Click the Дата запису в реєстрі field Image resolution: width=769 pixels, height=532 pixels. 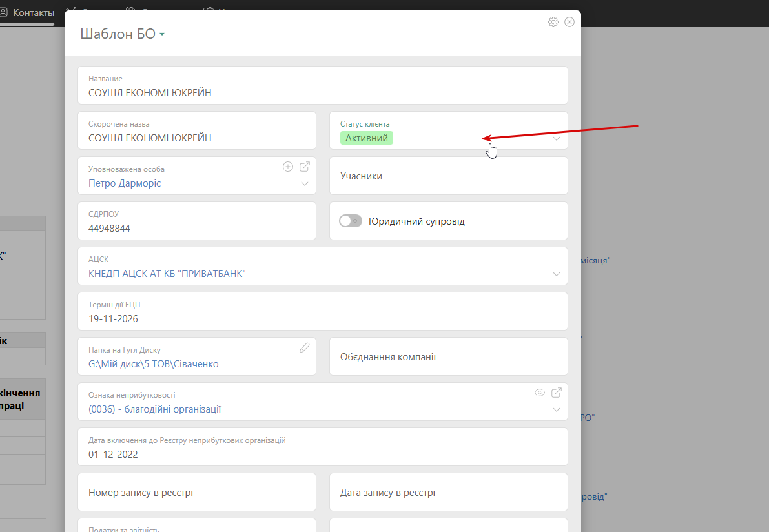pyautogui.click(x=449, y=492)
